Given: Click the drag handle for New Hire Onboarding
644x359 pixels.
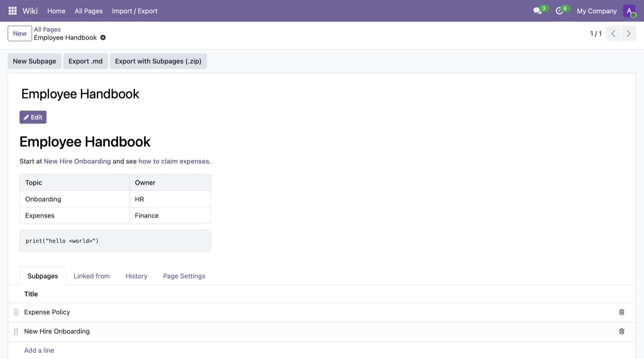Looking at the screenshot, I should [16, 331].
